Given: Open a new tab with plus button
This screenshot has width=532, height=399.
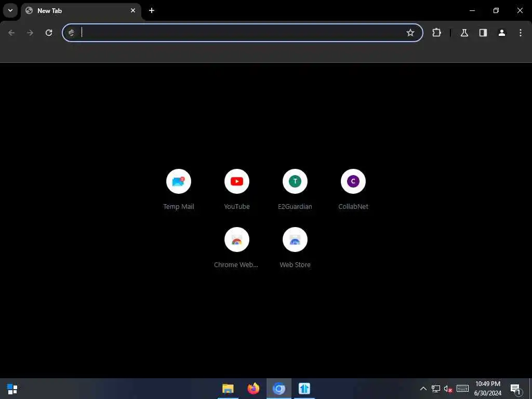Looking at the screenshot, I should tap(152, 10).
